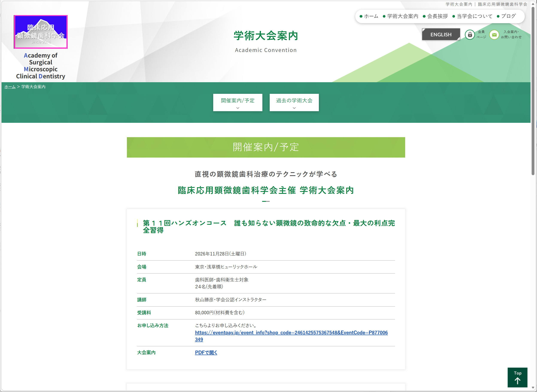Click the member page lock icon
Viewport: 537px width, 392px height.
coord(469,35)
